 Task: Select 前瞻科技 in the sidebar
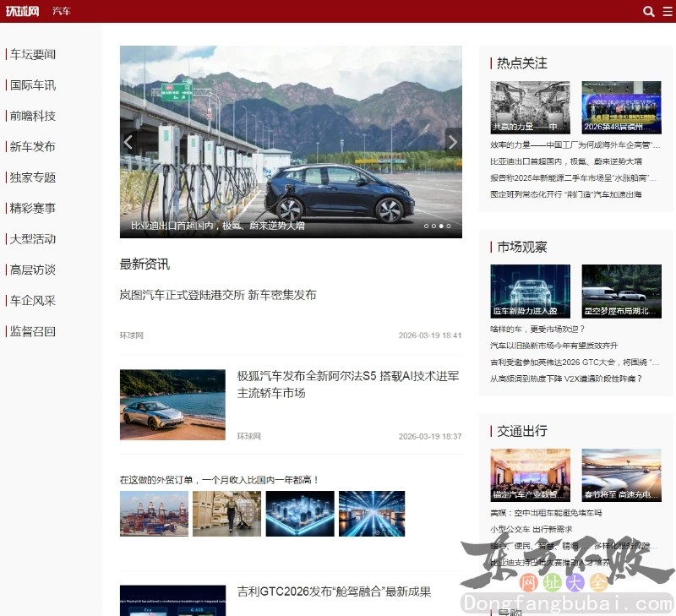[31, 116]
